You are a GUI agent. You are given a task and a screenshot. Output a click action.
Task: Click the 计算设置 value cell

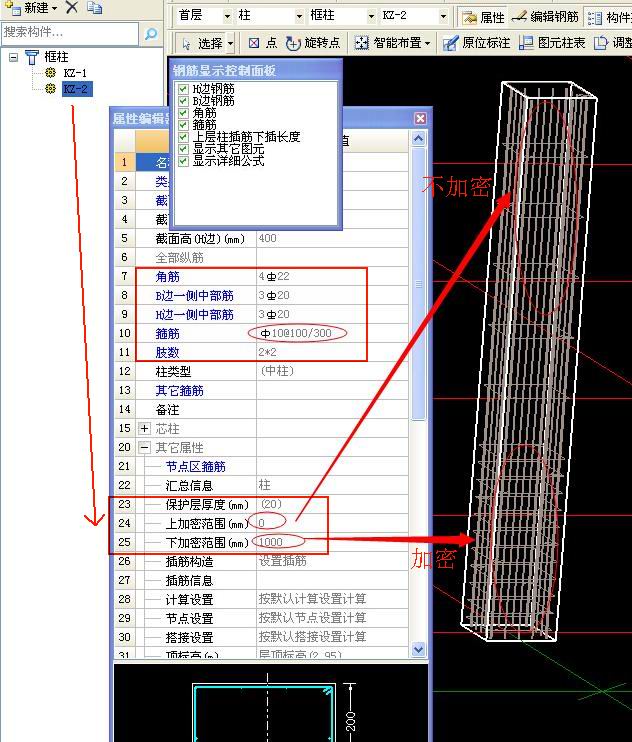[332, 599]
